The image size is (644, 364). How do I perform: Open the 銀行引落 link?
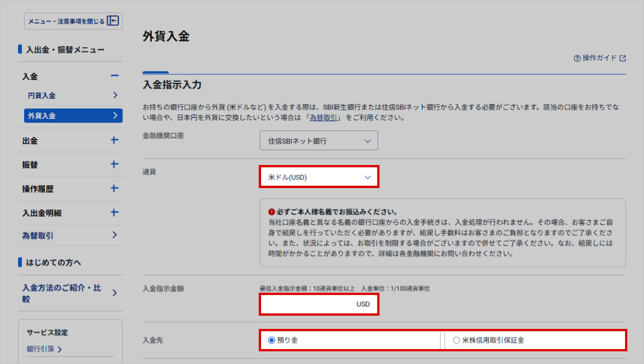[x=44, y=349]
